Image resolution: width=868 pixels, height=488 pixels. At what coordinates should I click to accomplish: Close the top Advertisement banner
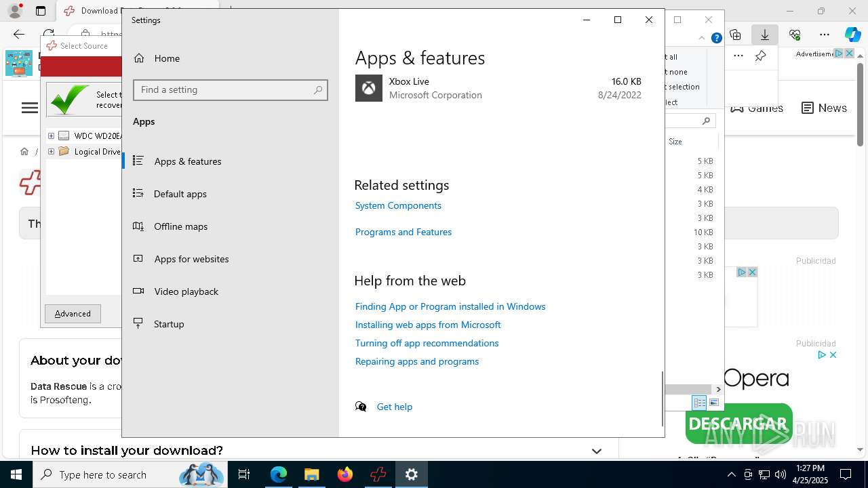pos(849,54)
